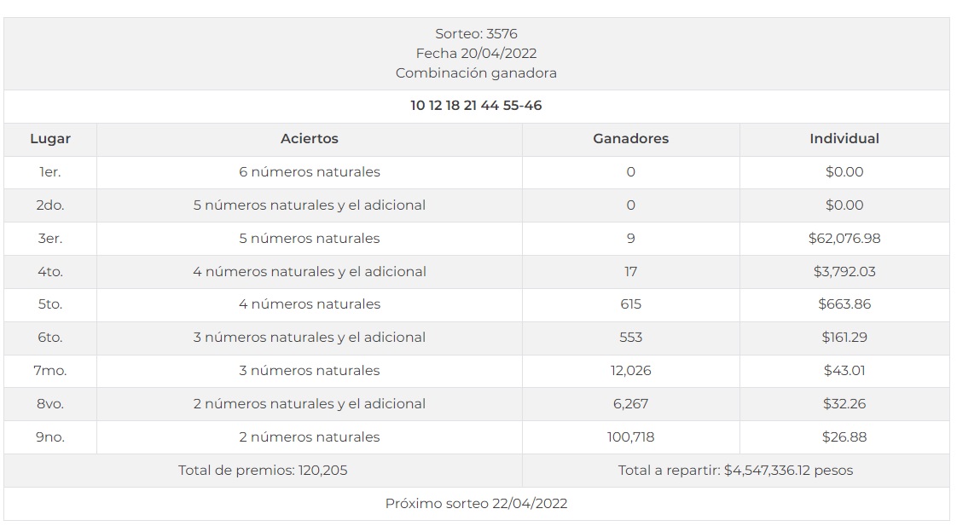Click the $161.29 individual prize cell

[x=844, y=338]
